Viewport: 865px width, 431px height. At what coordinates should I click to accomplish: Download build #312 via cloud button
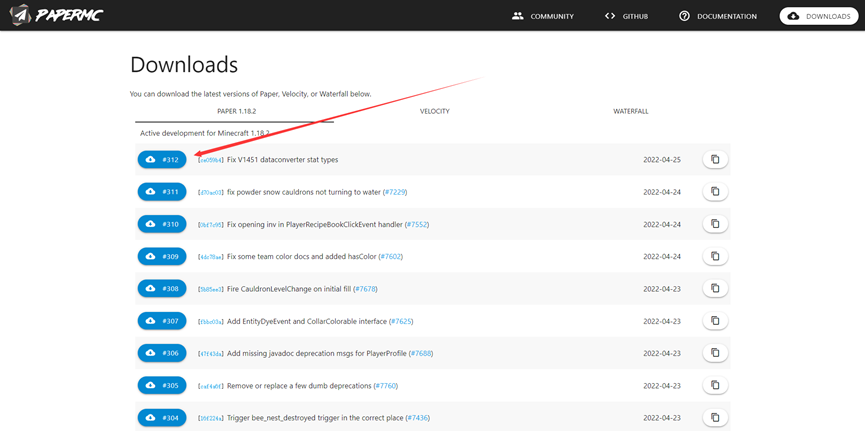click(x=162, y=160)
